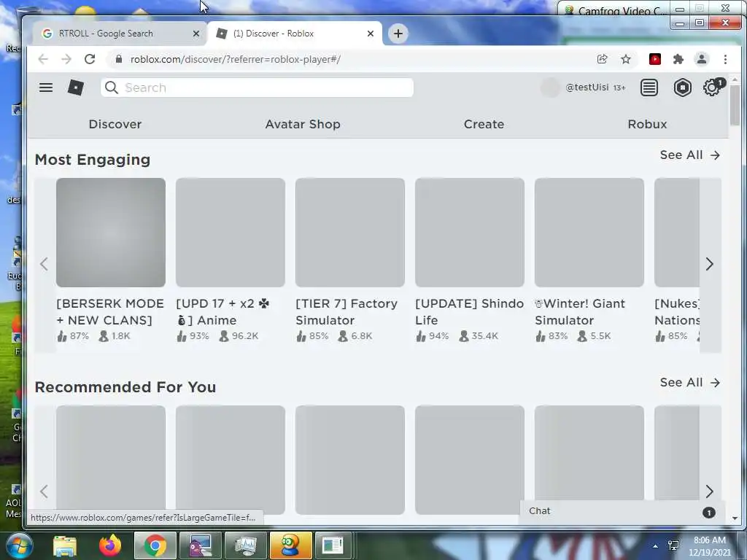
Task: Open the Robux hexagon icon
Action: [682, 87]
